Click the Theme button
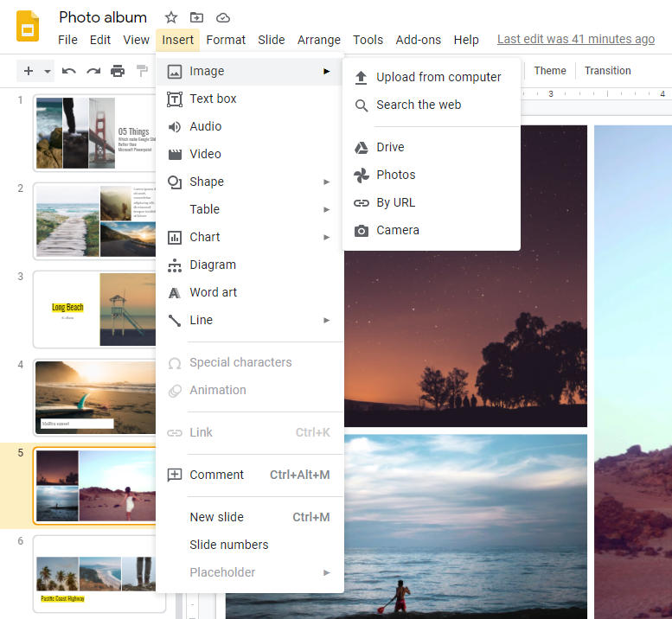This screenshot has height=619, width=672. (x=550, y=71)
